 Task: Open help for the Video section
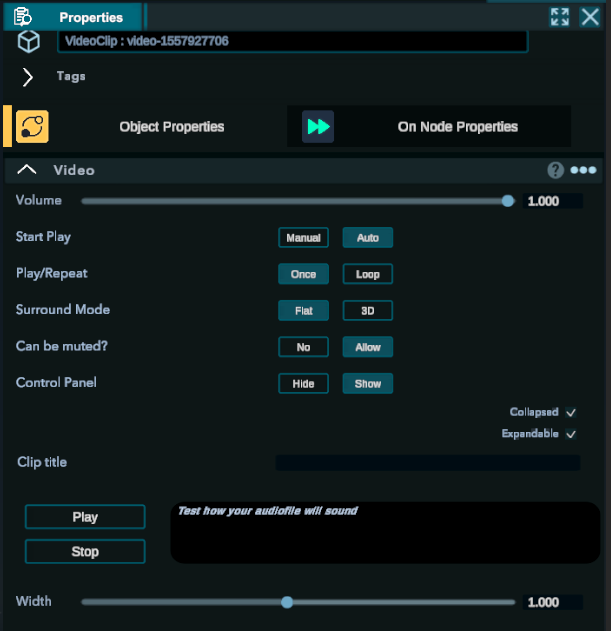[556, 171]
